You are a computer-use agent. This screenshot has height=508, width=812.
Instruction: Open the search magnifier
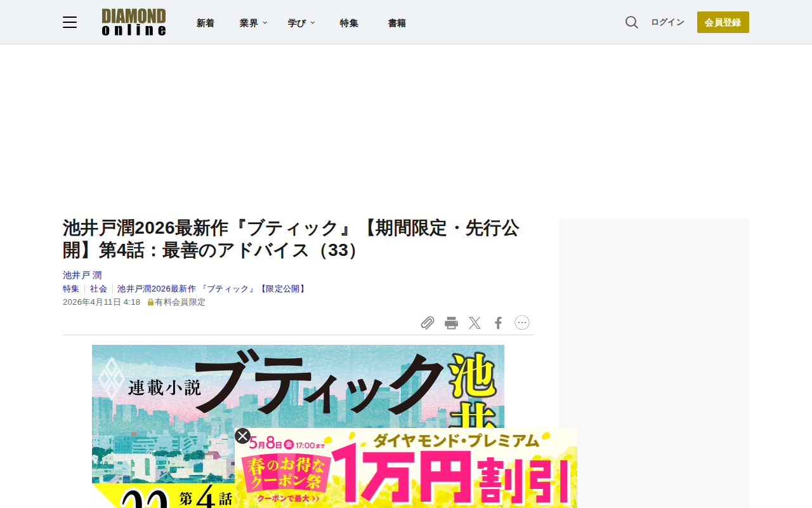click(632, 22)
